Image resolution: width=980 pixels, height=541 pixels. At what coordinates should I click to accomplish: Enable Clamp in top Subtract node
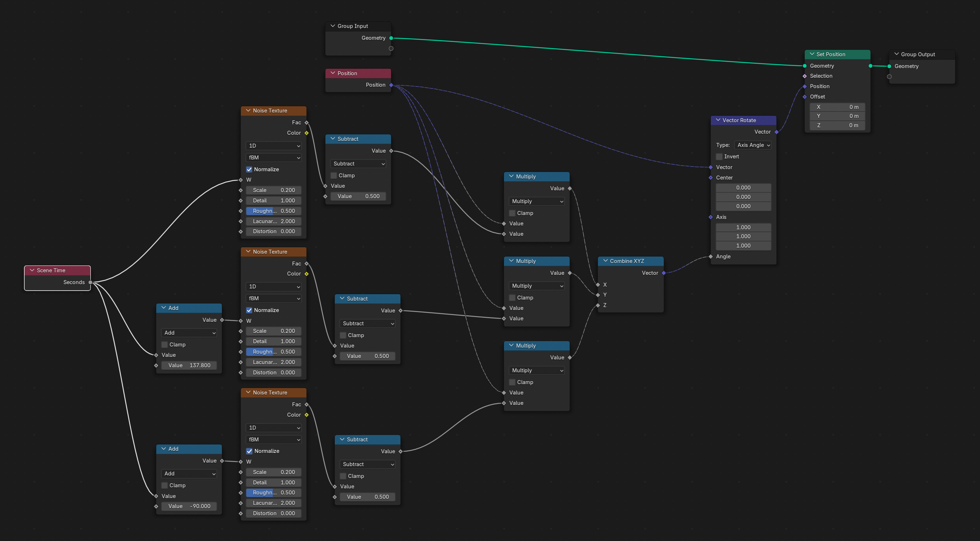click(334, 176)
